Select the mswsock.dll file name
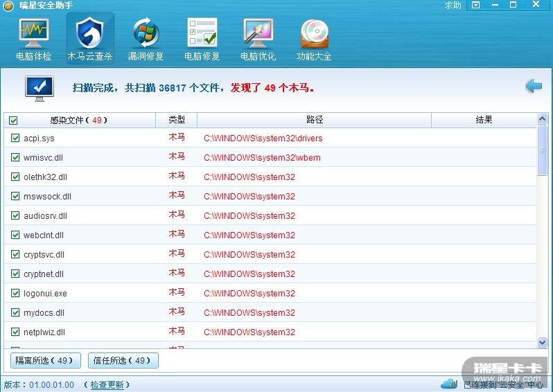 point(48,197)
